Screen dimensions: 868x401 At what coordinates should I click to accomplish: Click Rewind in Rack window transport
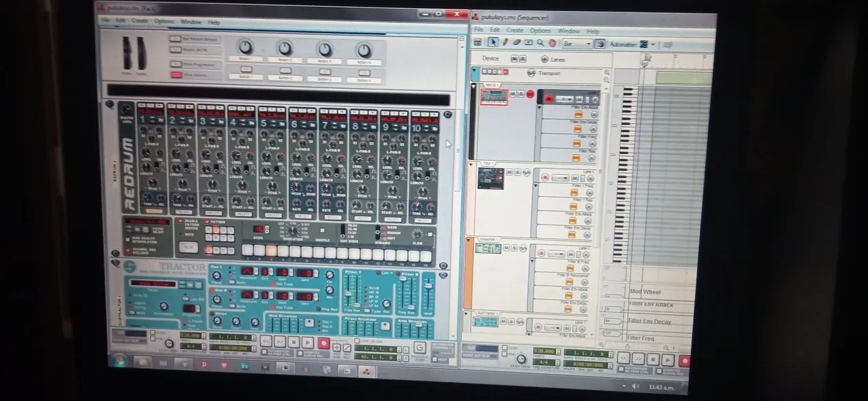266,341
